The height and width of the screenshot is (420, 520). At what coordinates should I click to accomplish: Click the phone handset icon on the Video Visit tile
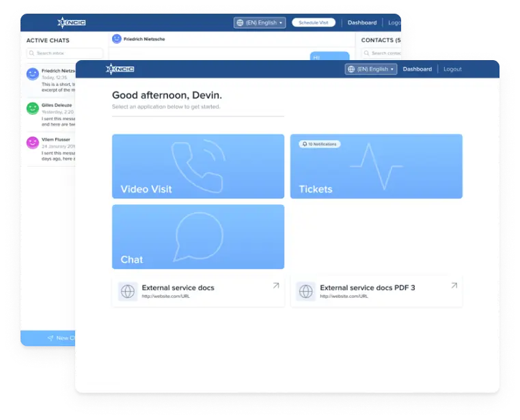click(x=198, y=167)
